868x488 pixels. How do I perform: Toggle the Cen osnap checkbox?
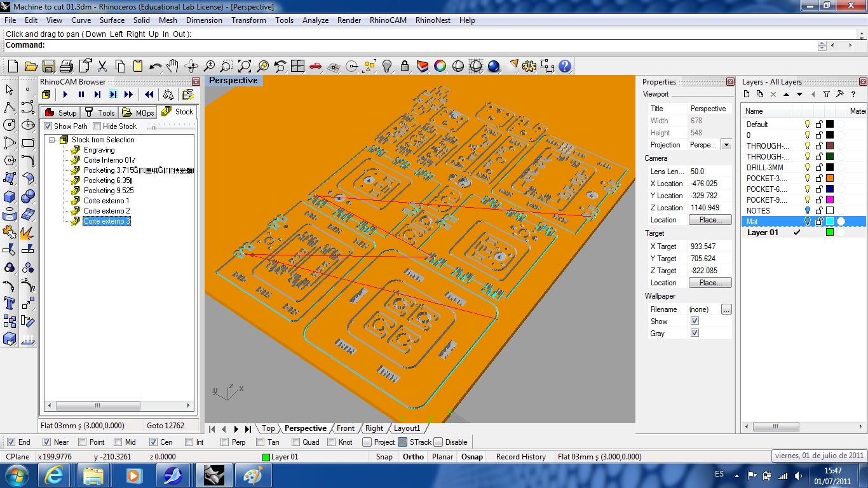click(153, 442)
